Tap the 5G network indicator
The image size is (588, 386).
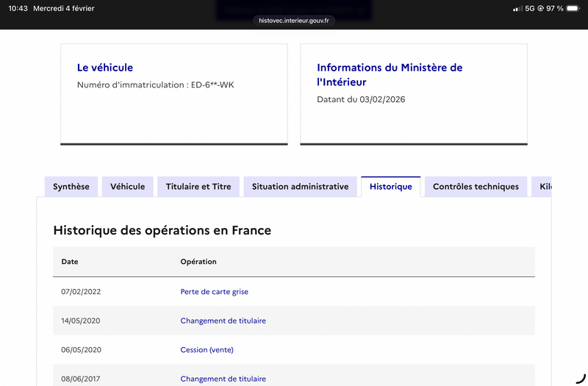pos(529,9)
